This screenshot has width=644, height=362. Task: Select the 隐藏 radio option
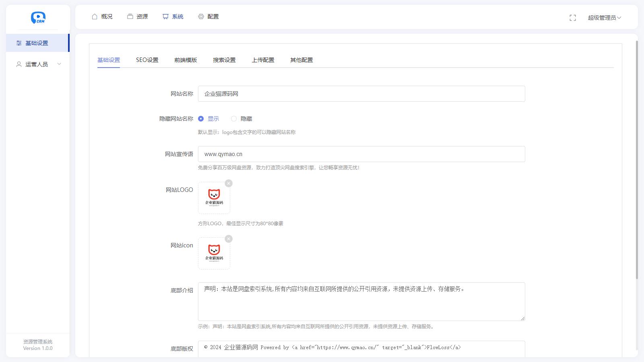pos(234,119)
